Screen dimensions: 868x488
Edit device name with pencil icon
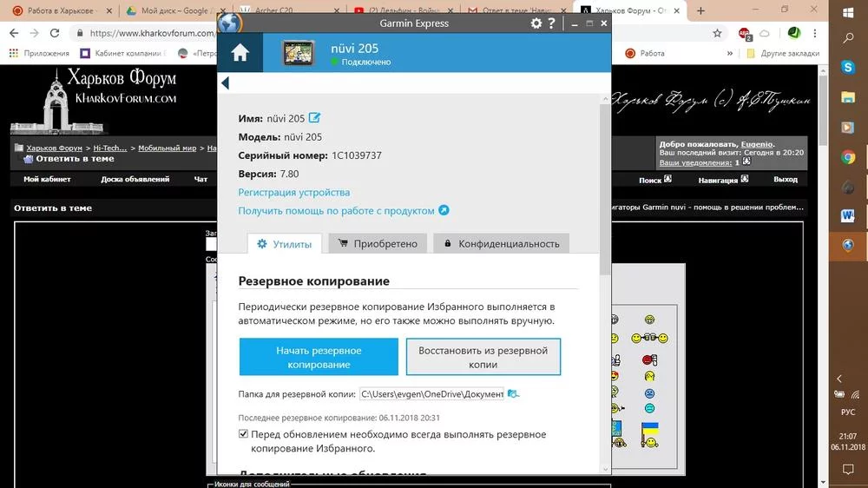(x=314, y=117)
